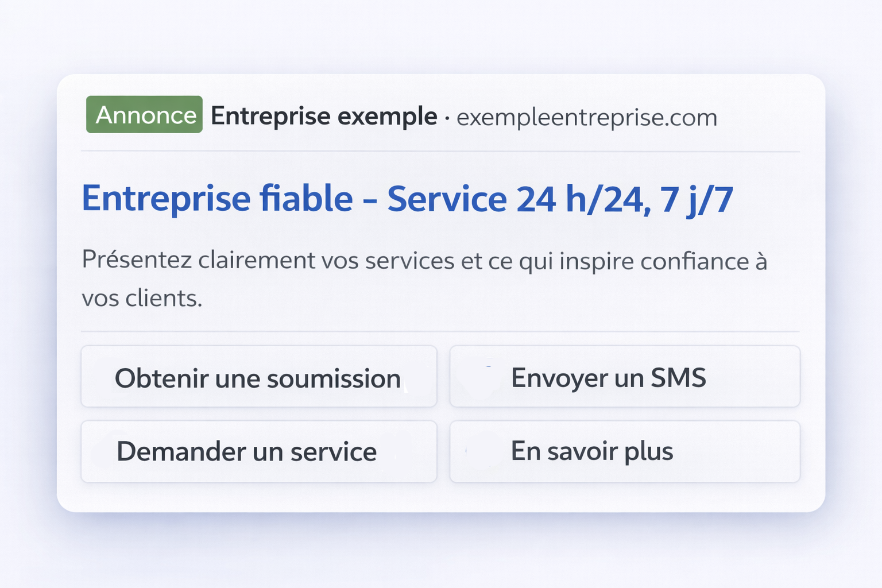Image resolution: width=882 pixels, height=588 pixels.
Task: Click the ad description text
Action: pyautogui.click(x=425, y=260)
